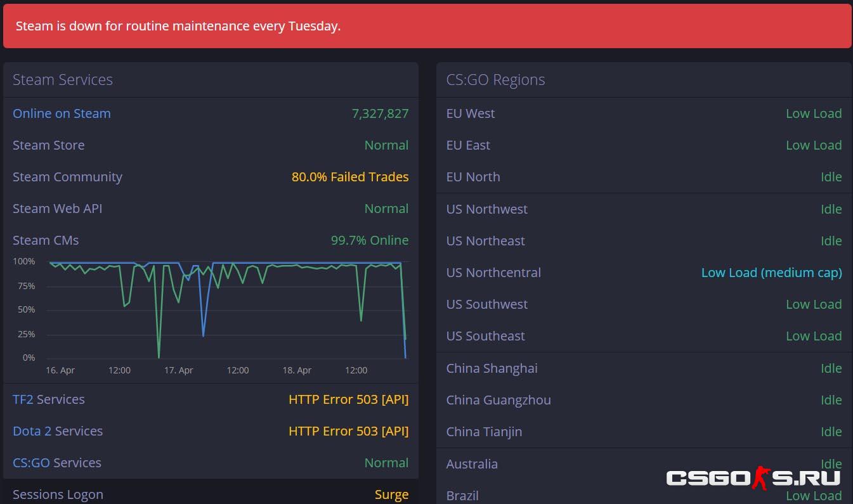The width and height of the screenshot is (853, 504).
Task: Click the Steam Store Normal status
Action: (x=387, y=145)
